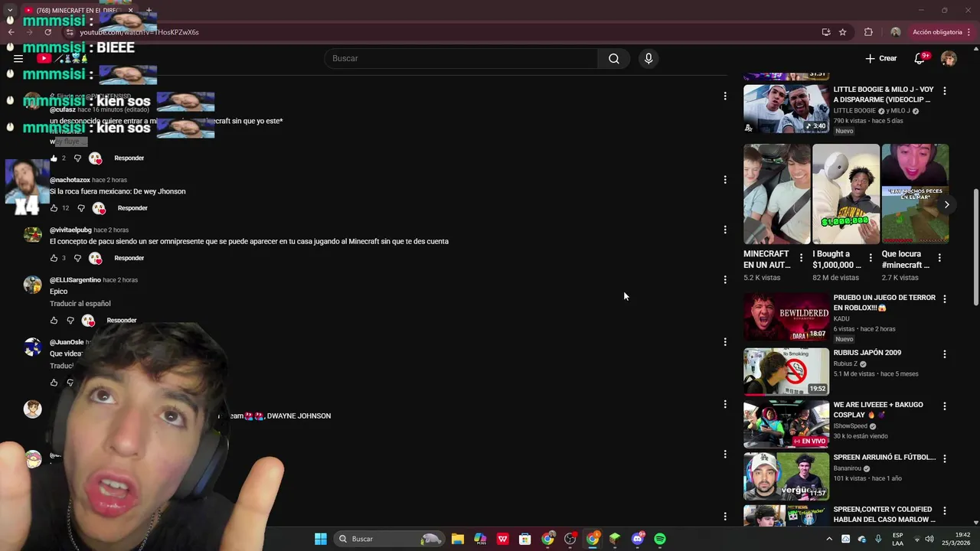Go back to the previous page
This screenshot has width=980, height=551.
[x=11, y=32]
